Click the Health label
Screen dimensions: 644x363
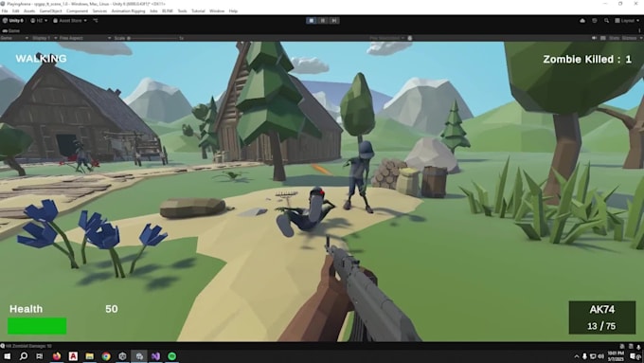coord(26,309)
